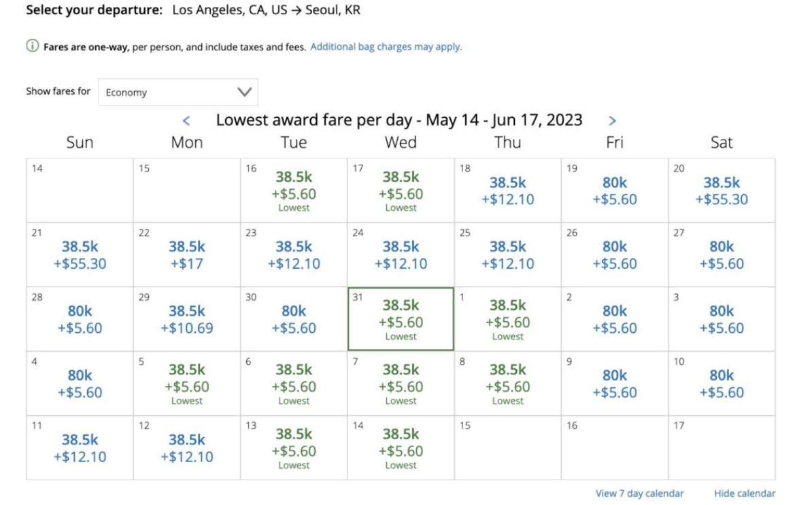Open the Economy fare class dropdown
The height and width of the screenshot is (505, 812).
(177, 92)
